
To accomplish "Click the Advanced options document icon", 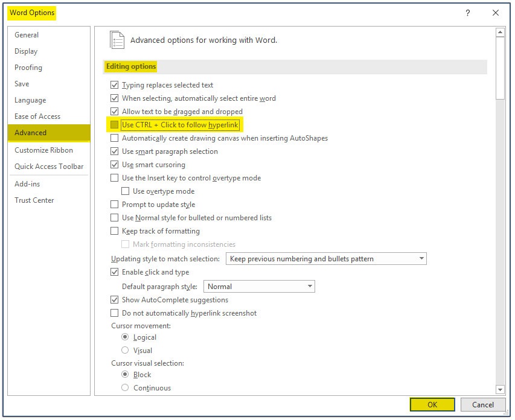I will click(x=117, y=40).
